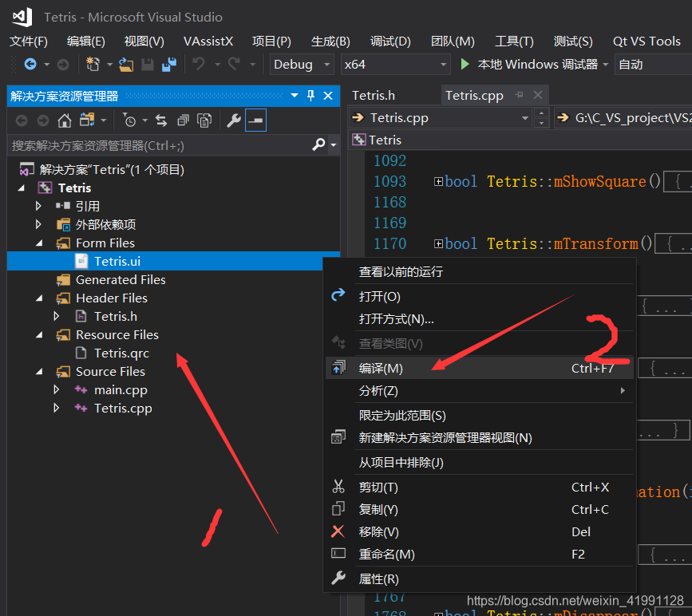Image resolution: width=692 pixels, height=616 pixels.
Task: Open the 调试(D) menu
Action: click(x=390, y=41)
